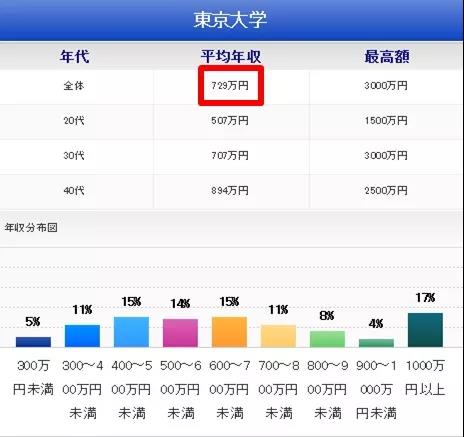Select the 平均年収 column header
The height and width of the screenshot is (437, 464).
[x=231, y=56]
